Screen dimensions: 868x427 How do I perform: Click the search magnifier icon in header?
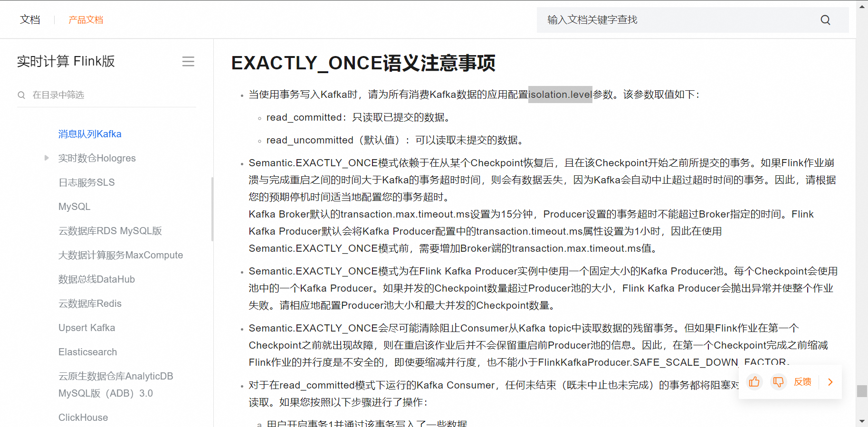pyautogui.click(x=825, y=20)
